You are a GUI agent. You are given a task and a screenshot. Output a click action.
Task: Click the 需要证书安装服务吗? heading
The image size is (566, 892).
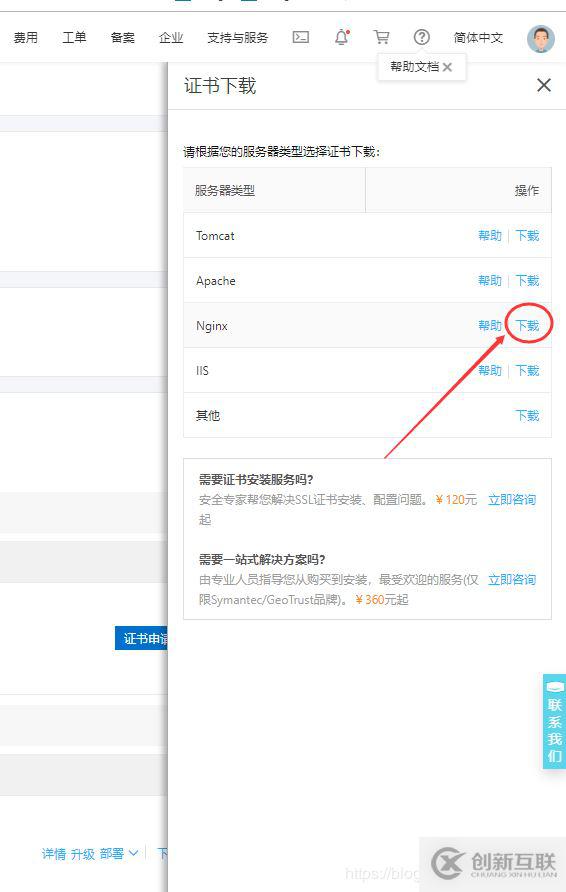256,480
